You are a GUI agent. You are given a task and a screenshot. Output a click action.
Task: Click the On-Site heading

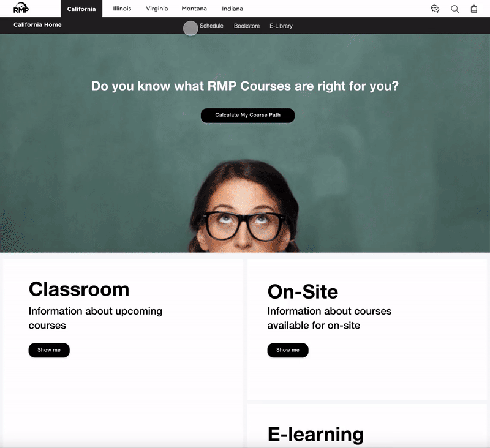pyautogui.click(x=303, y=291)
